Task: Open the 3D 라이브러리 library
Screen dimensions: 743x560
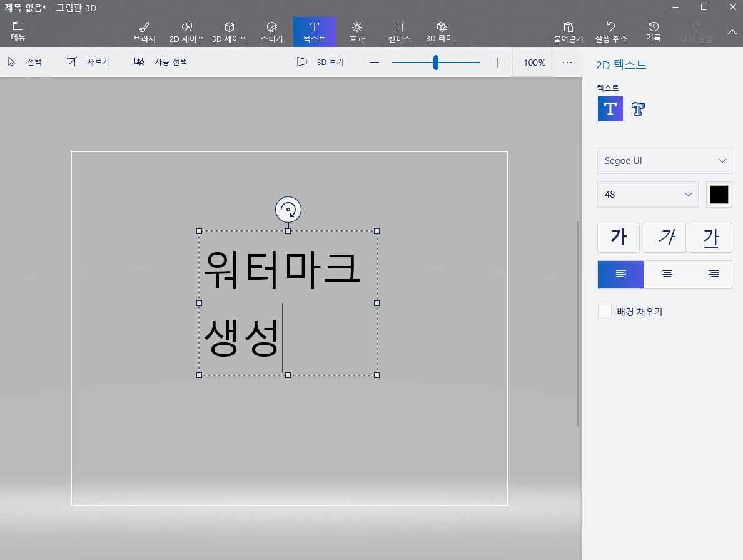Action: point(442,32)
